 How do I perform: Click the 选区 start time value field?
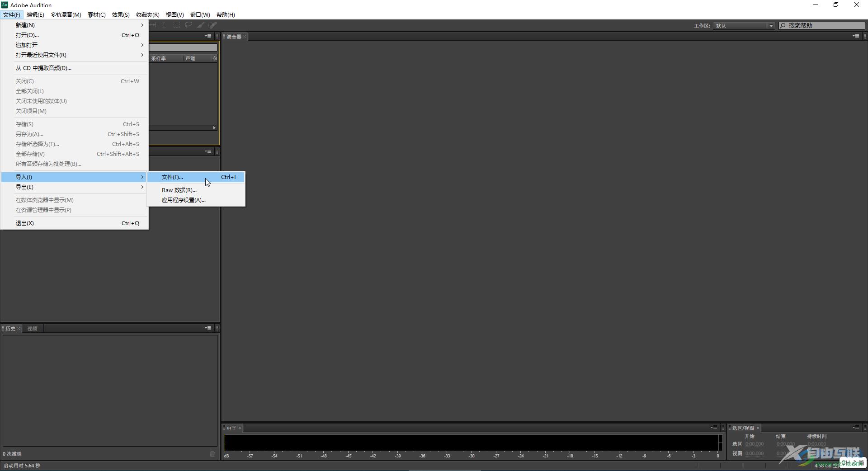tap(755, 444)
